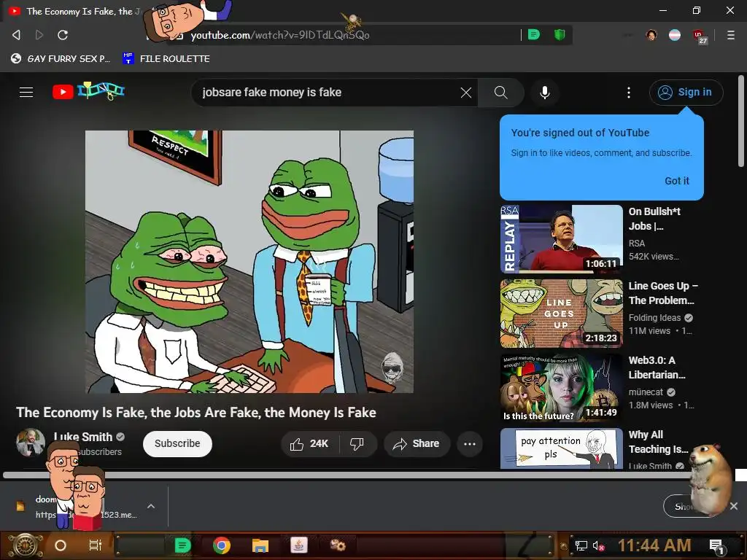Open the network icon in system tray

(581, 545)
